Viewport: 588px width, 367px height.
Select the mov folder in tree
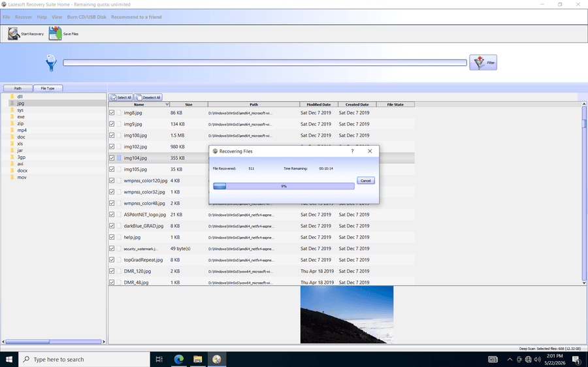pyautogui.click(x=22, y=178)
